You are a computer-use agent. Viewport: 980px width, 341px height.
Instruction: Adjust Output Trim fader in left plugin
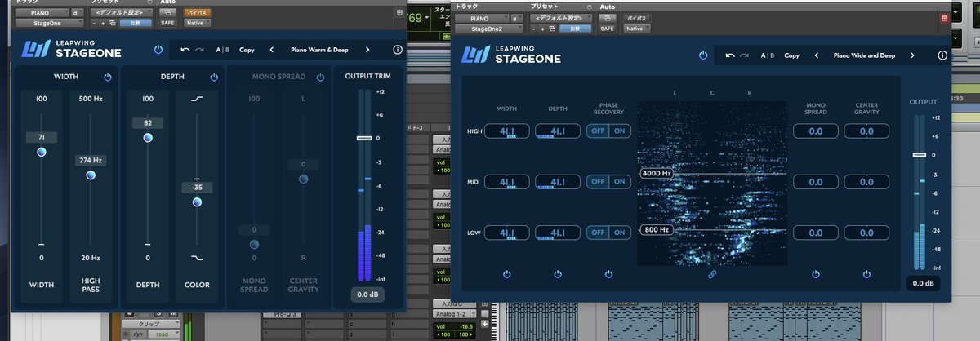363,138
